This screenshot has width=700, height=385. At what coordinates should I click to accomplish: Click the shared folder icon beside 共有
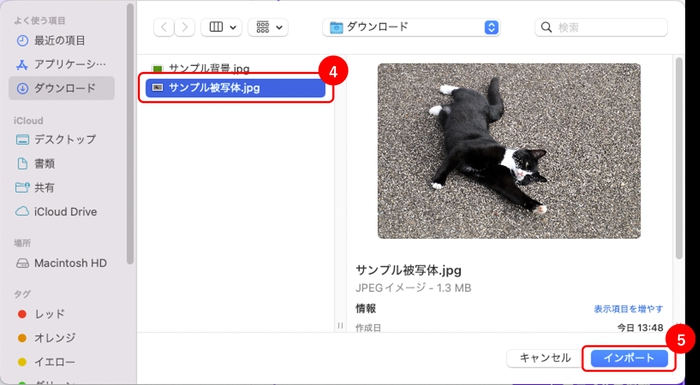click(22, 188)
